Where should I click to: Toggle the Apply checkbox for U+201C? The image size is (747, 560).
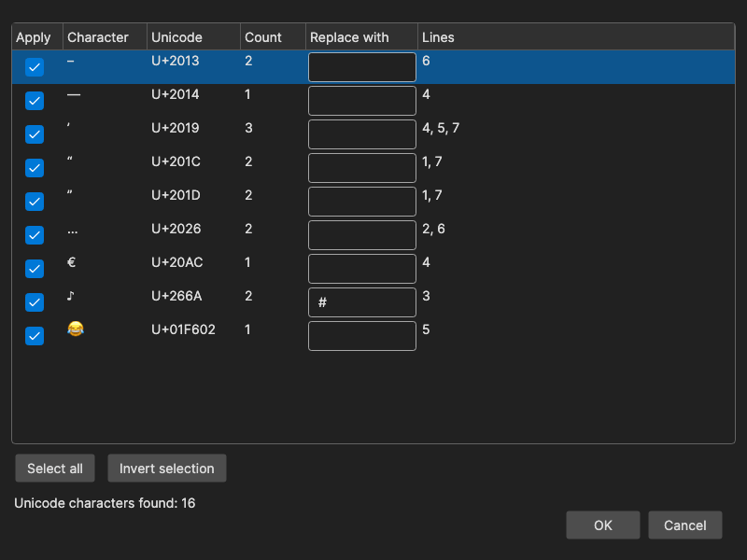point(35,168)
